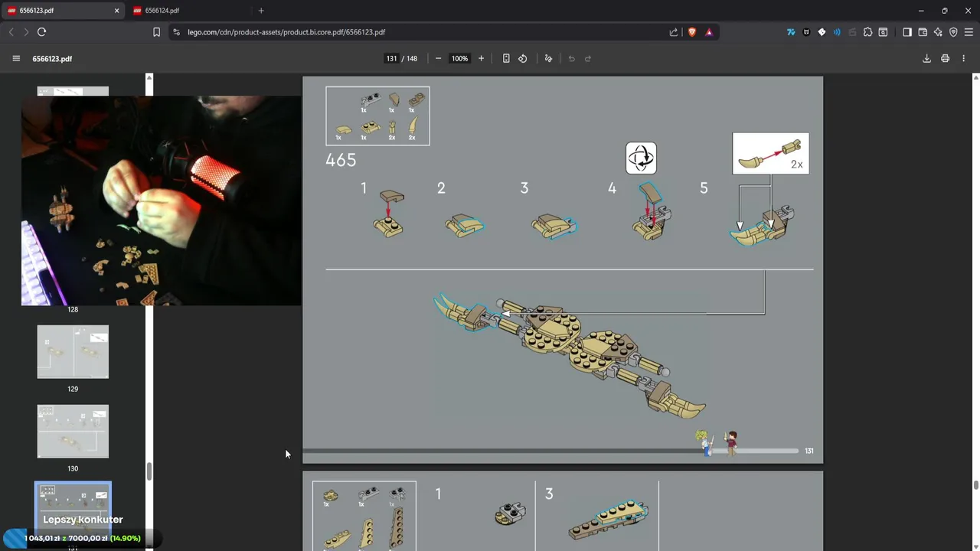This screenshot has width=980, height=551.
Task: Open the browser main hamburger menu
Action: coord(969,32)
